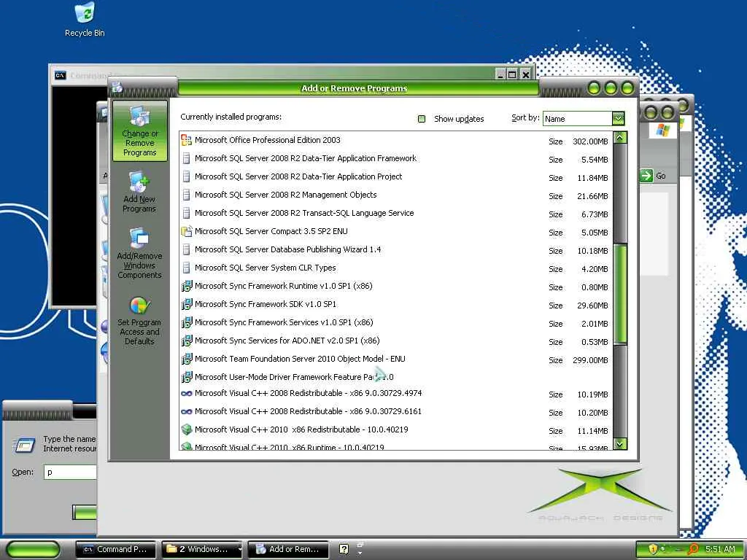Click icon of Visual C++ 2010 x86 Redistributable

pyautogui.click(x=187, y=429)
